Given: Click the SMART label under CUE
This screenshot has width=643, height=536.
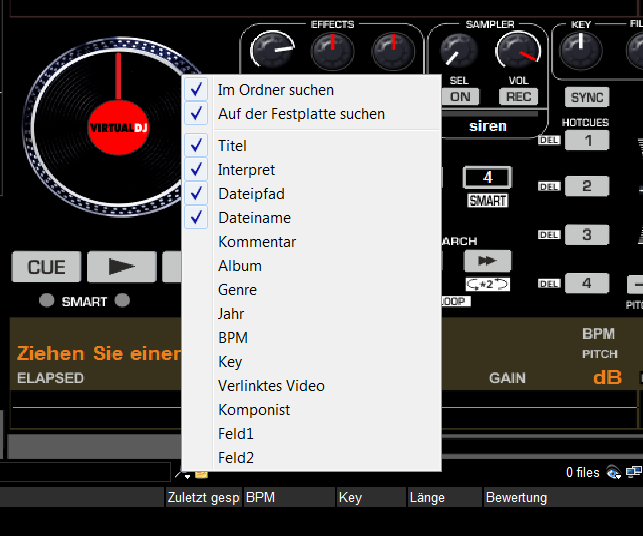Looking at the screenshot, I should (84, 301).
